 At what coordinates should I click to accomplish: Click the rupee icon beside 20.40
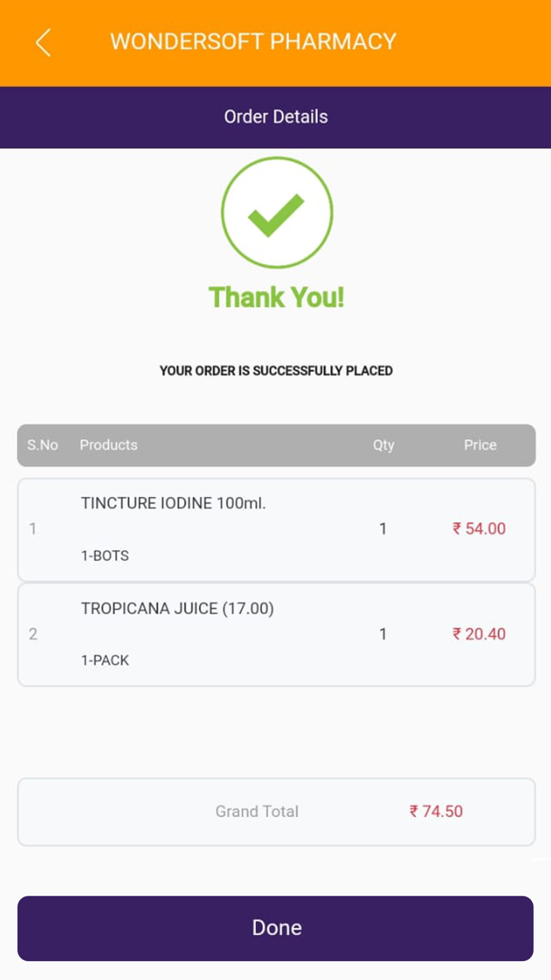pos(458,634)
